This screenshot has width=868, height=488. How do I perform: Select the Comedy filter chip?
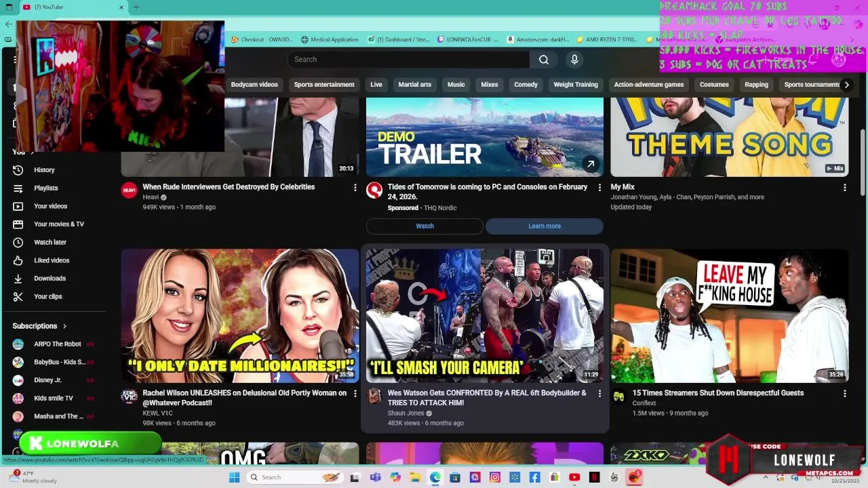pyautogui.click(x=526, y=85)
